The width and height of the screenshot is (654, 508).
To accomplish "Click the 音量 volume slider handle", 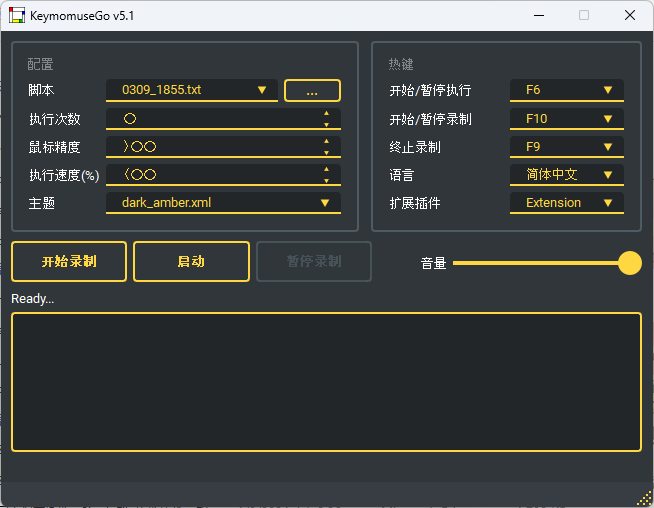I will pos(630,263).
